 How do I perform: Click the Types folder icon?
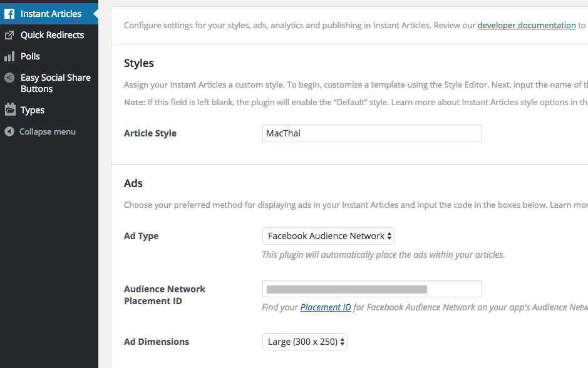9,110
